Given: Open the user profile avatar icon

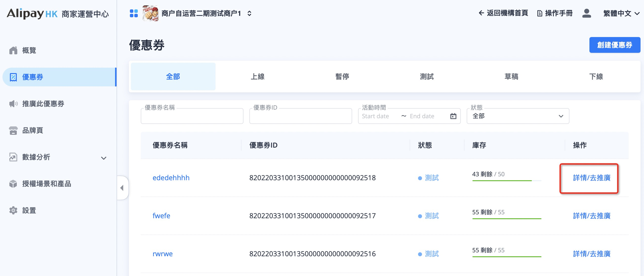Looking at the screenshot, I should 586,13.
